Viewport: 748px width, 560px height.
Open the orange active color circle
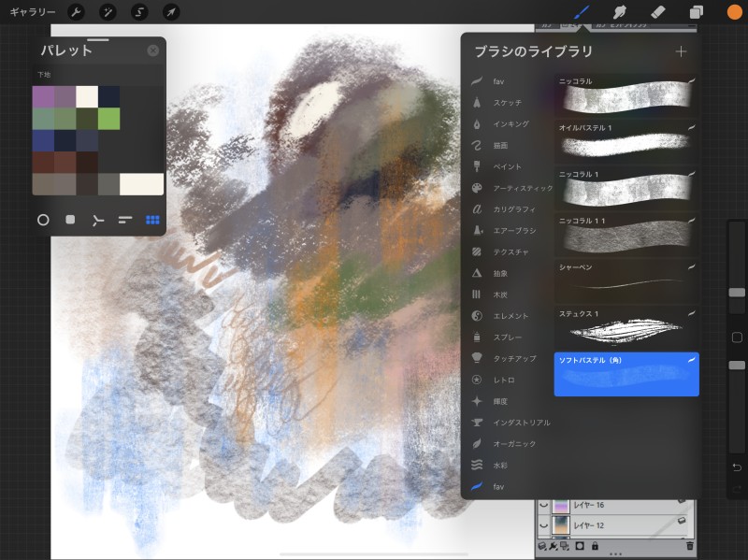734,12
